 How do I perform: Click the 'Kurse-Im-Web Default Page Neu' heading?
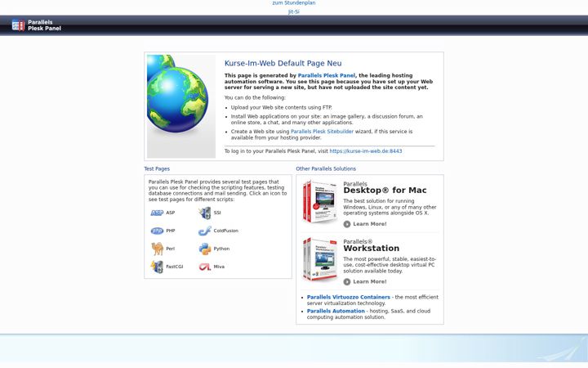(283, 63)
